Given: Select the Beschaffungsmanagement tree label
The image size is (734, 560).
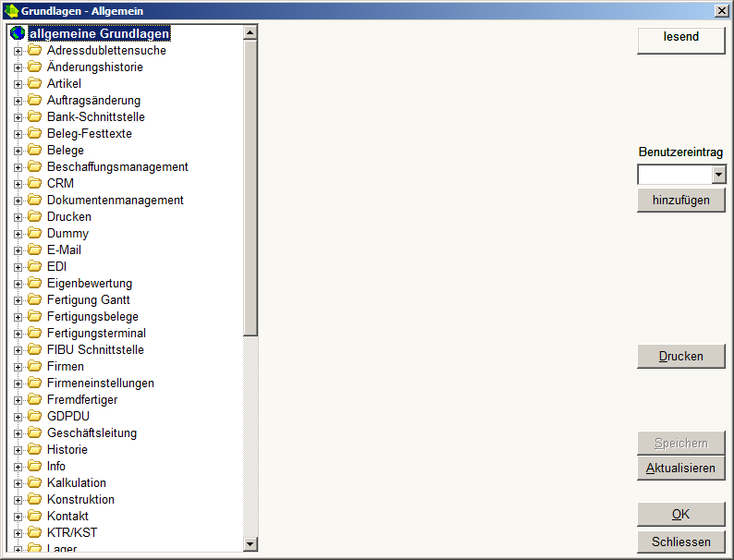Looking at the screenshot, I should tap(117, 166).
